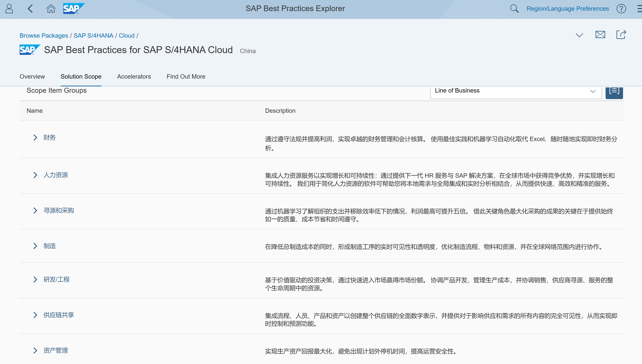Share page via the email envelope icon
642x364 pixels.
click(x=600, y=35)
